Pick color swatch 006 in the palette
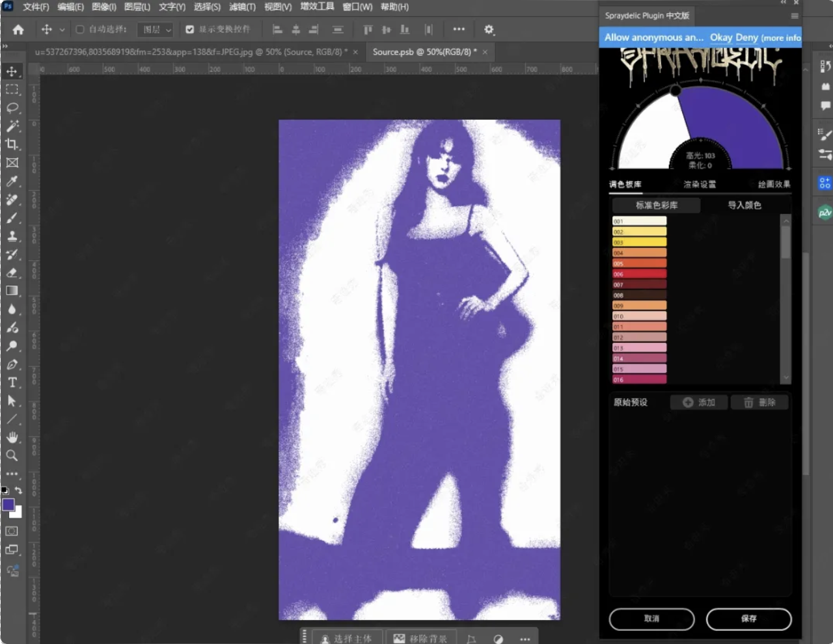This screenshot has width=833, height=644. (x=639, y=274)
